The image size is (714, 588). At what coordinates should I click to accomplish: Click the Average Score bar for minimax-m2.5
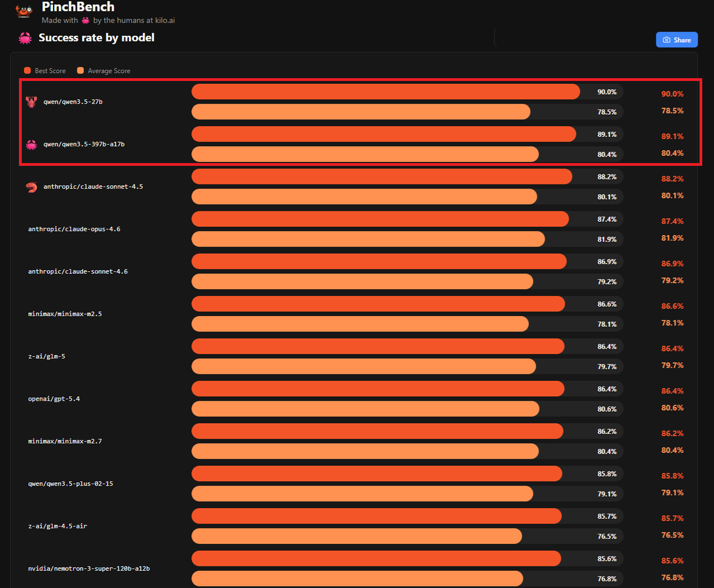pos(360,324)
